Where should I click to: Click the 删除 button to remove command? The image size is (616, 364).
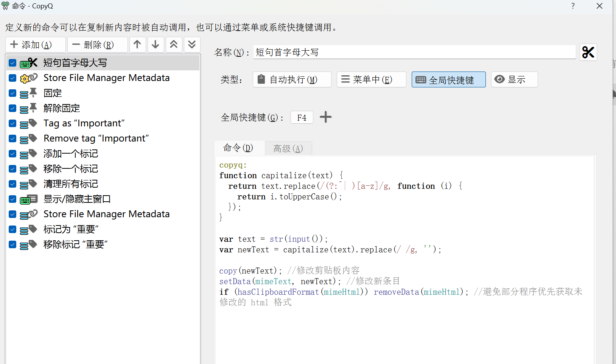coord(97,45)
